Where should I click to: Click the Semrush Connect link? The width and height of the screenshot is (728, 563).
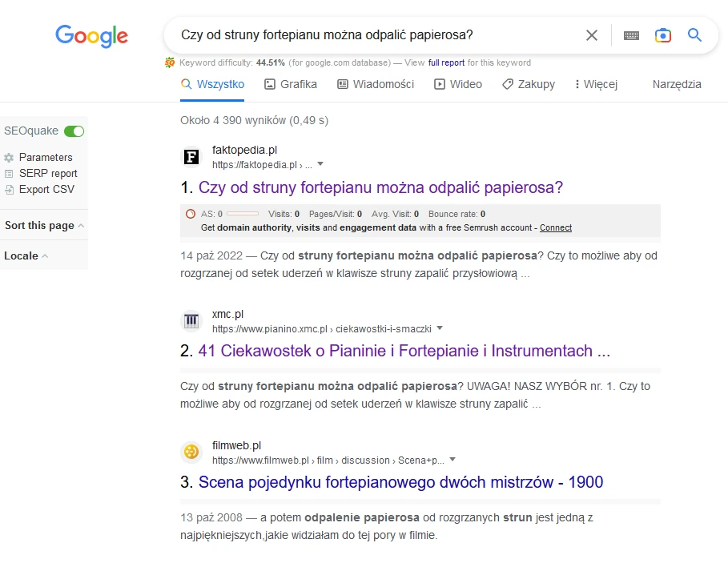click(556, 227)
